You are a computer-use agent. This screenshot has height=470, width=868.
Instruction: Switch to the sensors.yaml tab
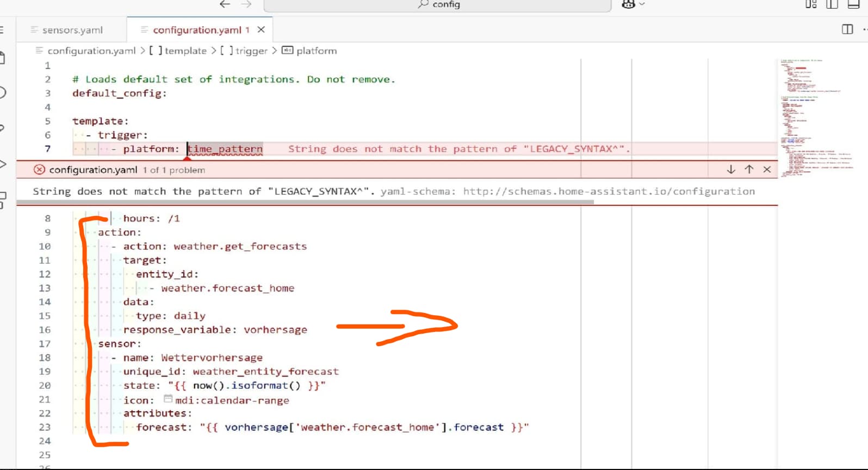[x=72, y=30]
